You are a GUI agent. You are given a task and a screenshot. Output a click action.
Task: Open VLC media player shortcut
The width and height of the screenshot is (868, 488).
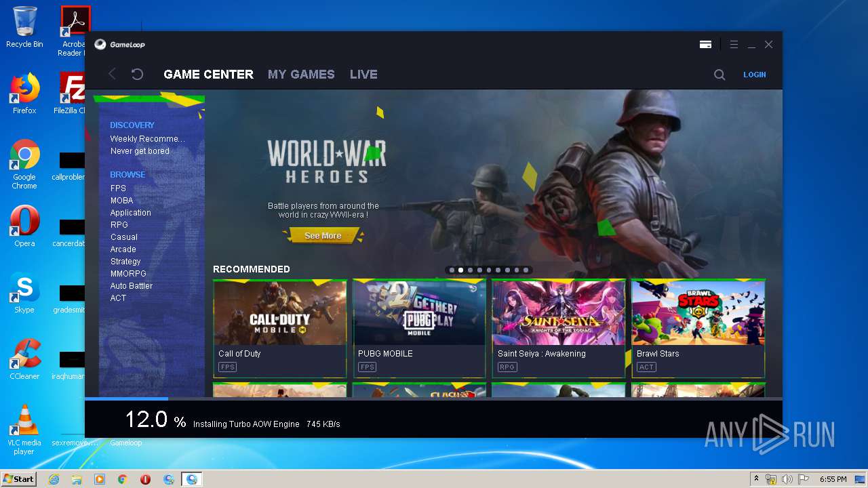tap(24, 430)
